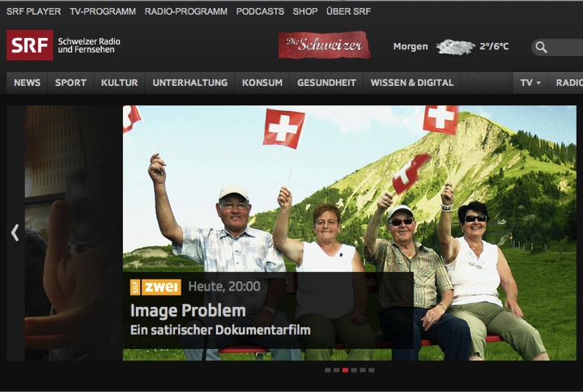The height and width of the screenshot is (392, 583).
Task: Open the KONSUM section
Action: coord(262,83)
